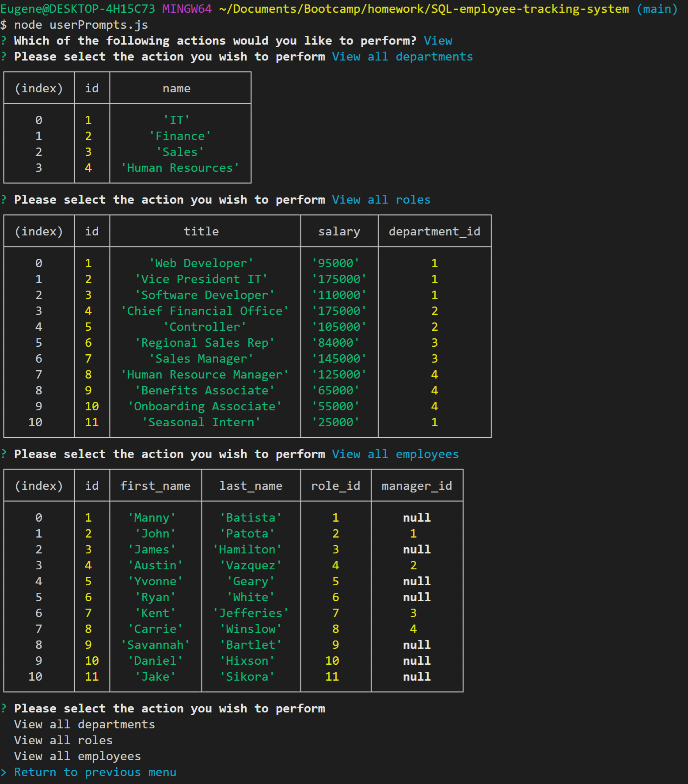The width and height of the screenshot is (688, 784).
Task: Click the 'Patota' last name cell
Action: (x=247, y=534)
